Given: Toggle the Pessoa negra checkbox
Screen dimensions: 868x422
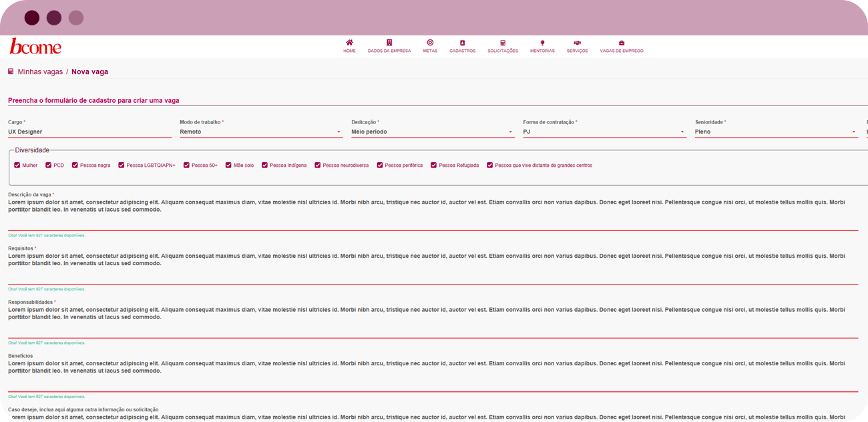Looking at the screenshot, I should [75, 165].
